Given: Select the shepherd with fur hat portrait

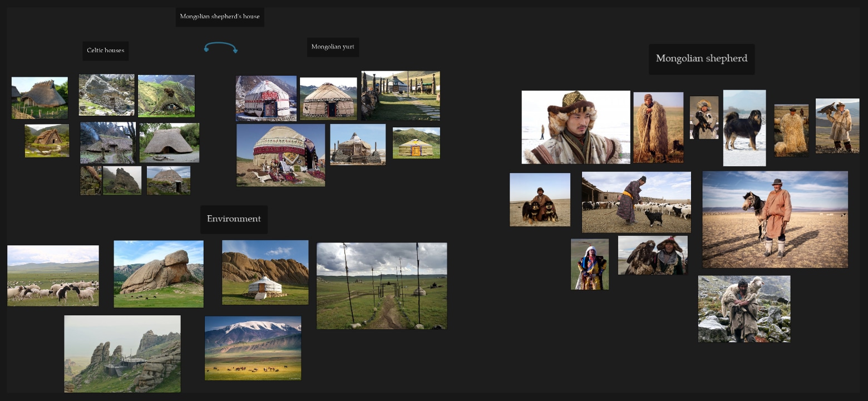Looking at the screenshot, I should (x=576, y=127).
